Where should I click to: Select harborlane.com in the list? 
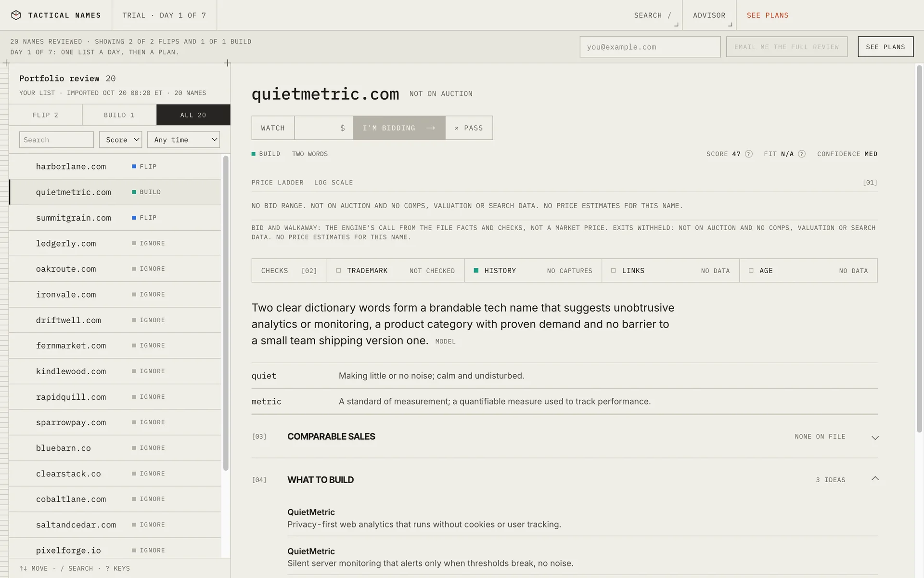point(115,167)
